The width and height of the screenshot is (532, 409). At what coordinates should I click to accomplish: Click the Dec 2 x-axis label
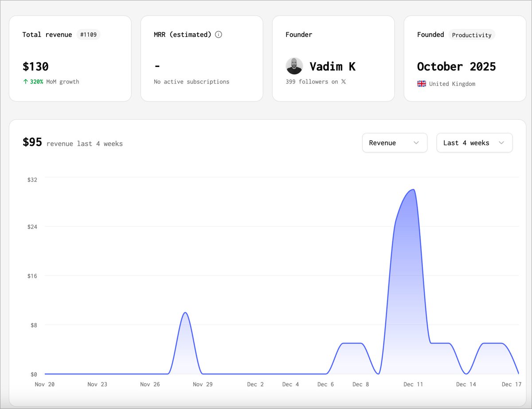pyautogui.click(x=255, y=385)
